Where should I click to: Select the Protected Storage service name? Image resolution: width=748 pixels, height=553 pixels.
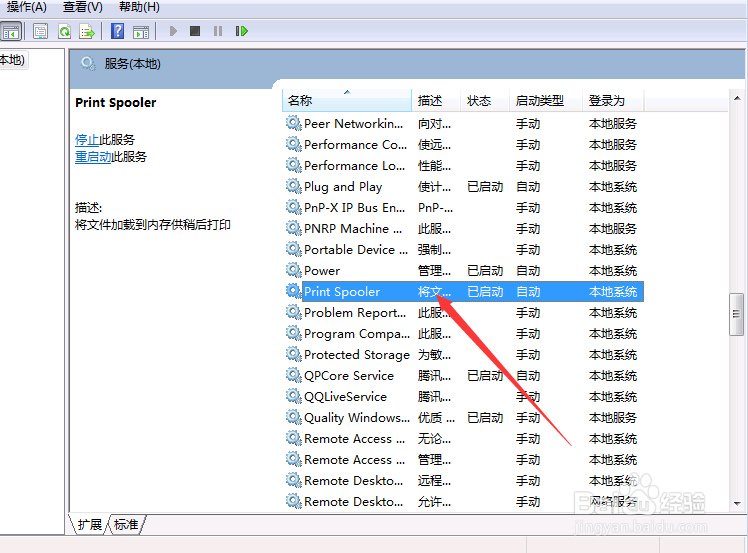tap(357, 355)
